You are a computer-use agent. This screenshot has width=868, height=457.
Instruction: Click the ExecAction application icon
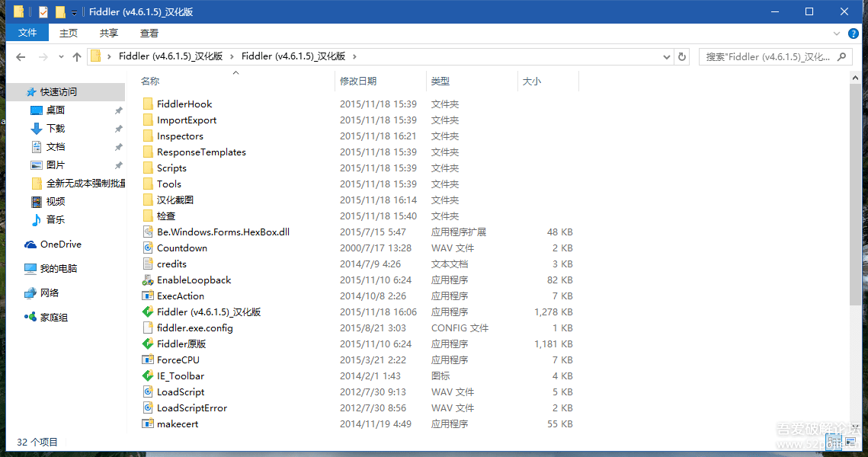point(147,296)
